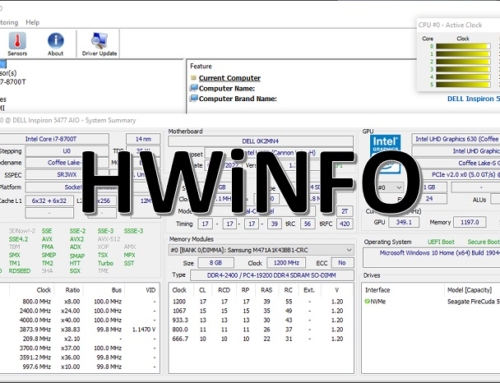Click the SGX feature flag
Image resolution: width=500 pixels, height=383 pixels.
pos(75,271)
